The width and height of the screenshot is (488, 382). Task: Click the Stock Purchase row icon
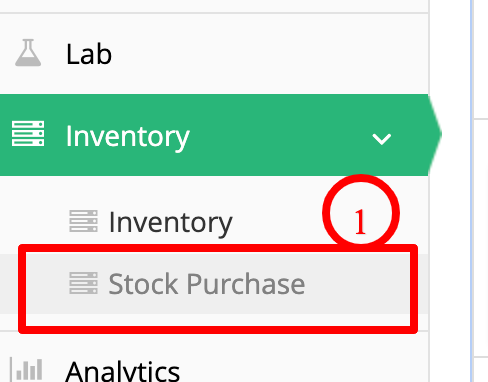[83, 283]
